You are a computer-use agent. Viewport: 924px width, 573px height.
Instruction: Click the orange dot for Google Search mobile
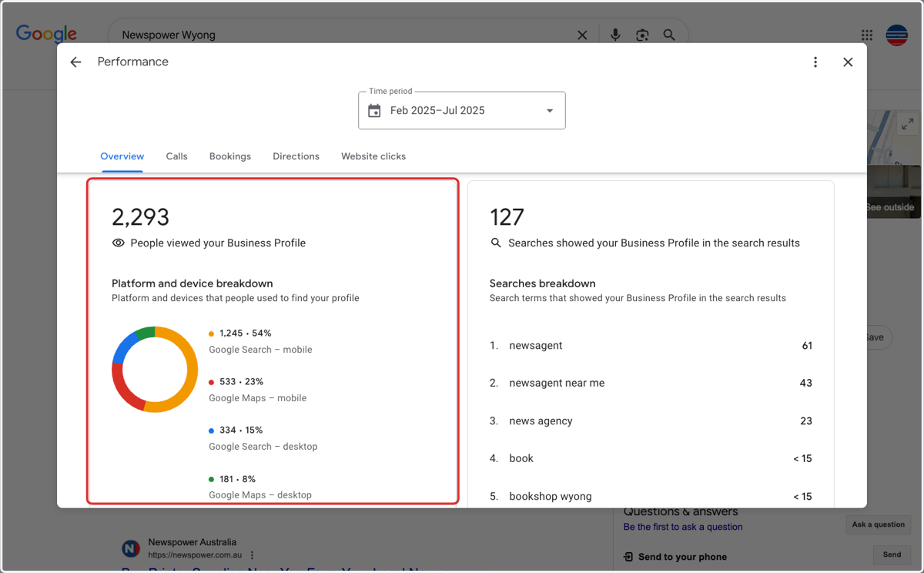tap(212, 334)
